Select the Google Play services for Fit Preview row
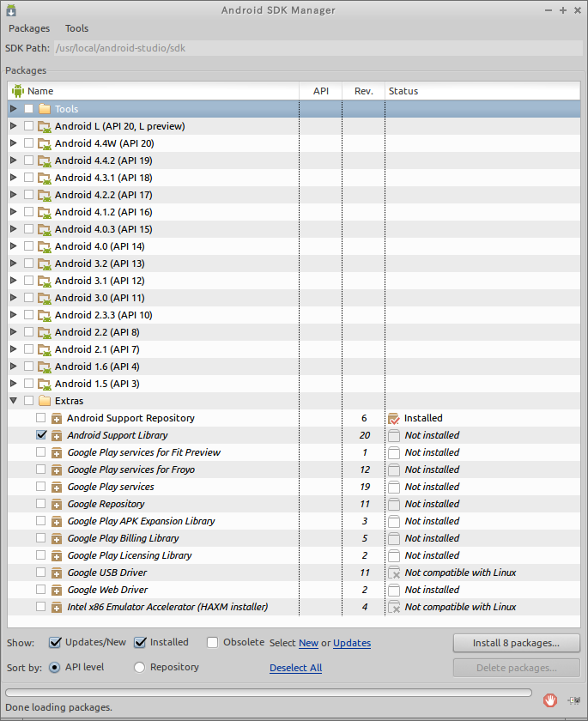Screen dimensions: 588x721 click(294, 452)
